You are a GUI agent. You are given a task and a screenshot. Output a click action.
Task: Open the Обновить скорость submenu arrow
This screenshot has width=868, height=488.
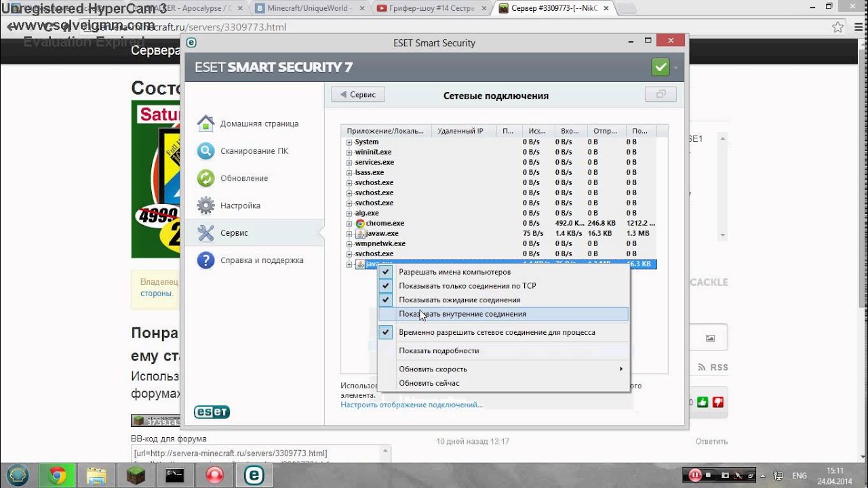pos(620,369)
